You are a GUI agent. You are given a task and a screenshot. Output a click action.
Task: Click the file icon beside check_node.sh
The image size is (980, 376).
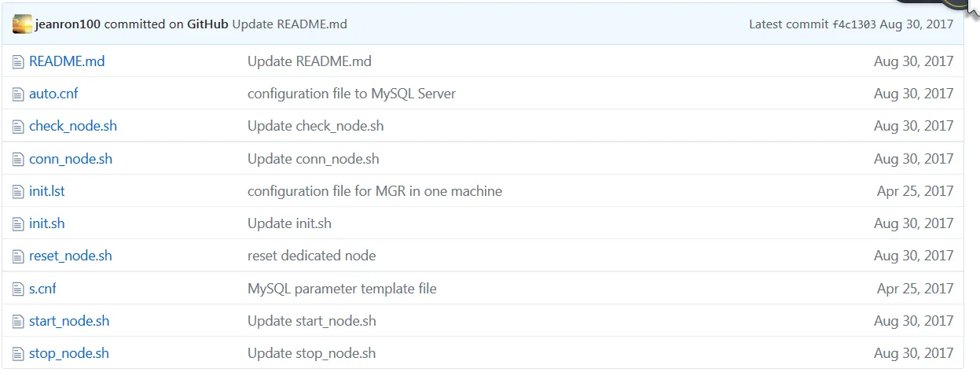pos(18,127)
